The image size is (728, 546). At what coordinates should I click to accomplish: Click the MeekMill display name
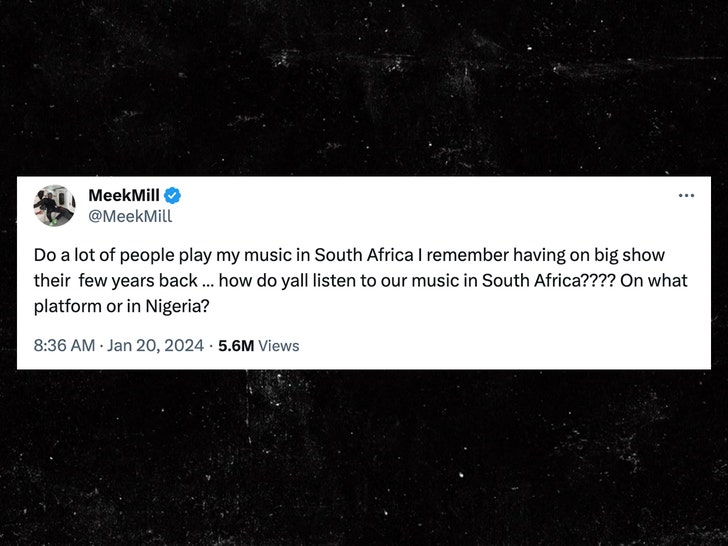coord(124,195)
